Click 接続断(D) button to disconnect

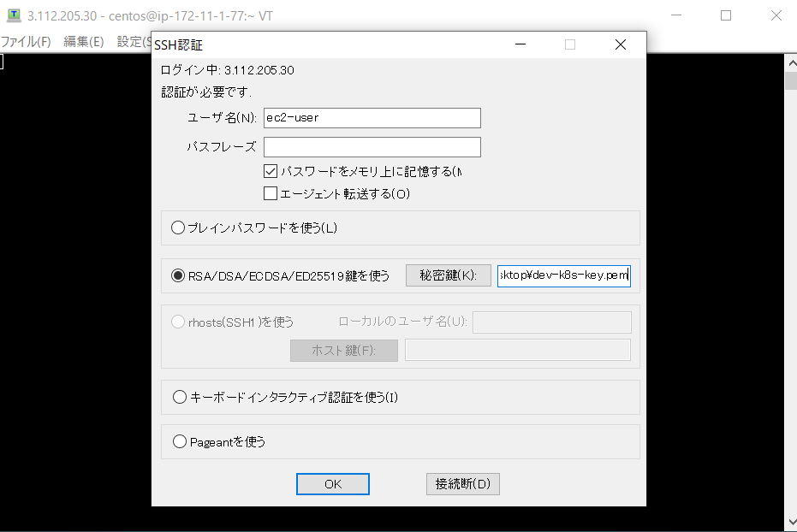point(462,484)
